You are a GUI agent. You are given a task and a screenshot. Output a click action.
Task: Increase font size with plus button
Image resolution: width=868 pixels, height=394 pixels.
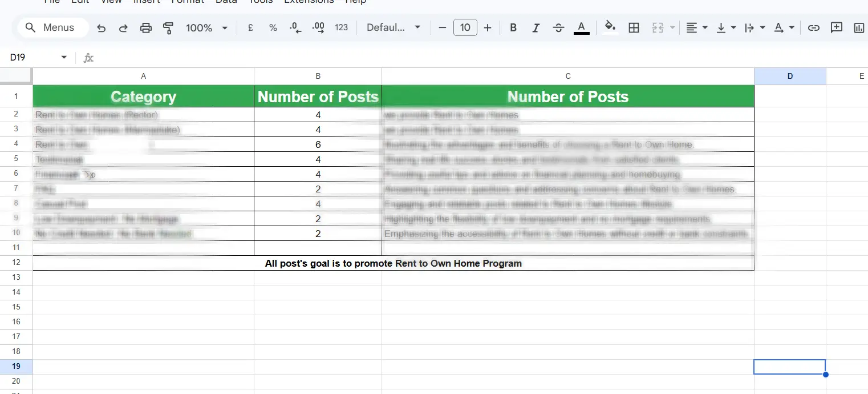click(488, 27)
